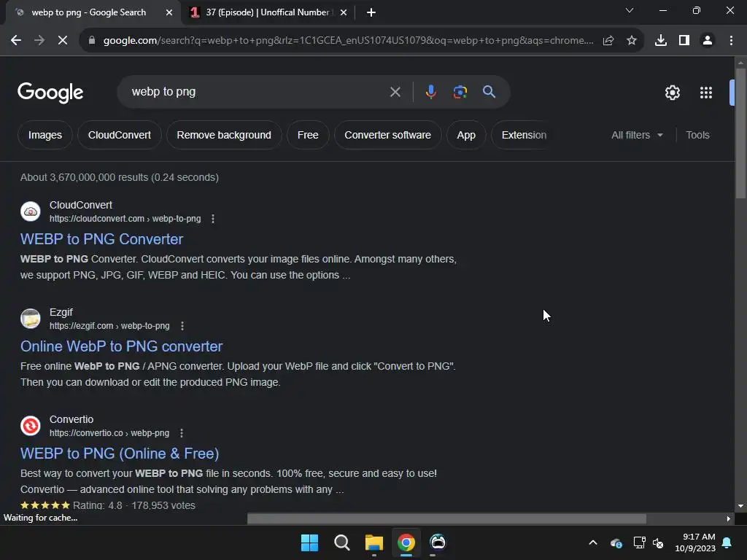Viewport: 747px width, 560px height.
Task: Click the convertio.co URL breadcrumb
Action: pos(109,433)
